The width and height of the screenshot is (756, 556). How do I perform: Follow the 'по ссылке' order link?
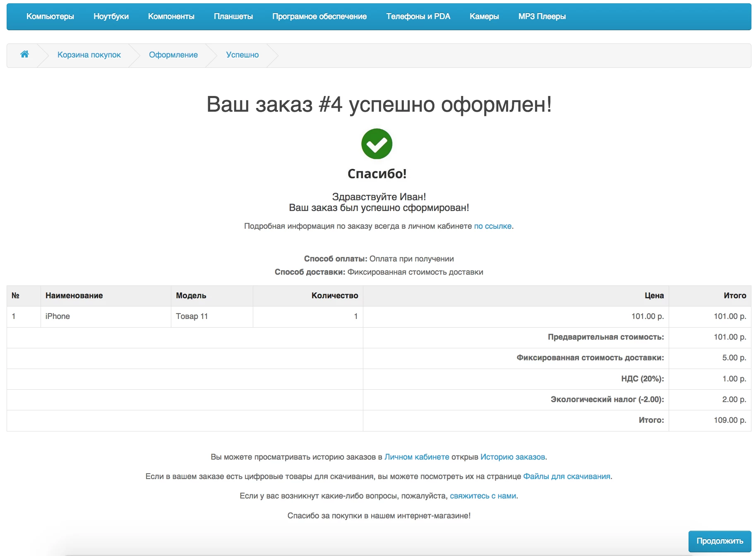point(492,226)
